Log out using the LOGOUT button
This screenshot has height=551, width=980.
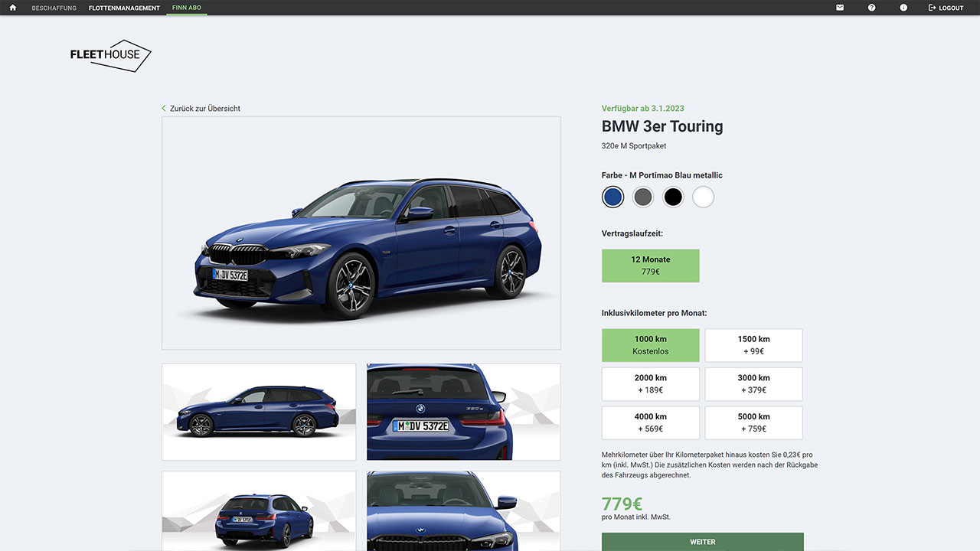point(946,8)
